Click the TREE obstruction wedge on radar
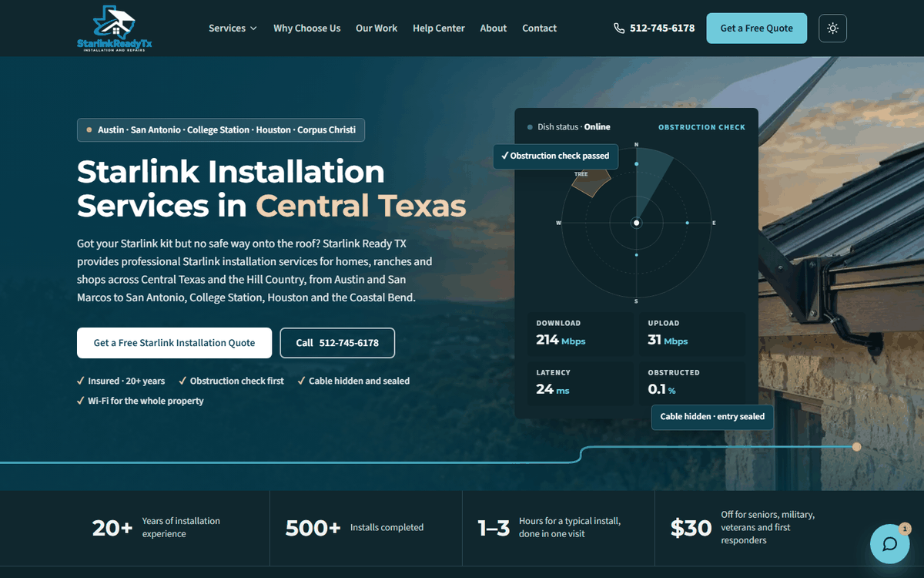The image size is (924, 578). pos(593,183)
